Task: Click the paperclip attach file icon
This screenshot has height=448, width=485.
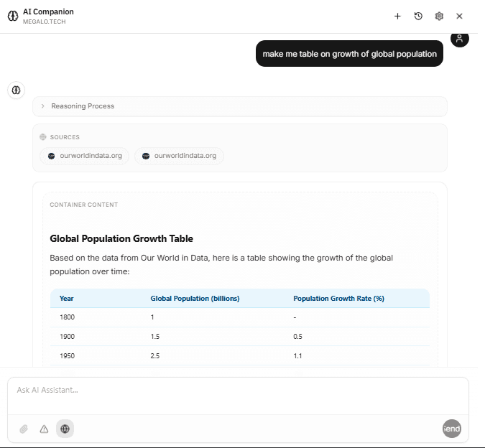Action: point(24,429)
